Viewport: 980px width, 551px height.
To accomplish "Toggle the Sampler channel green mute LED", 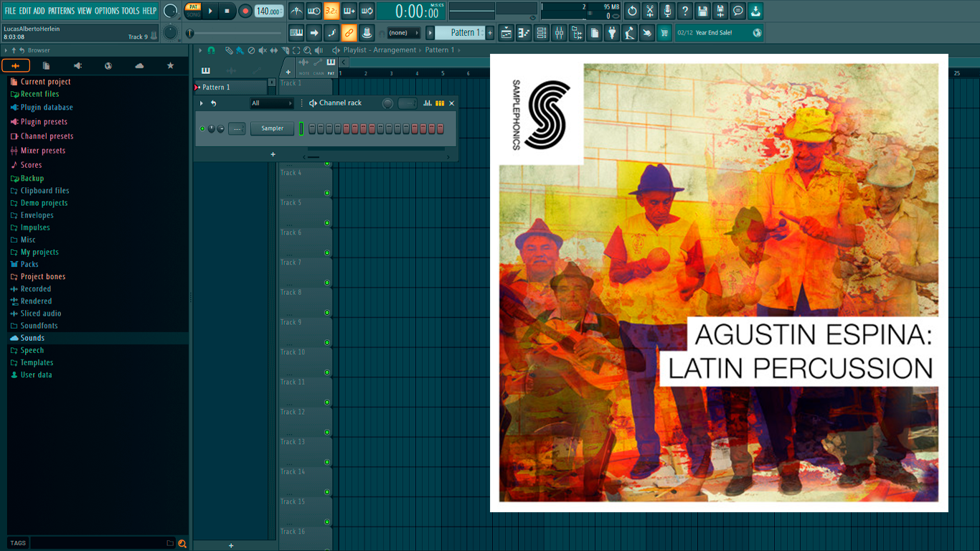I will coord(202,128).
